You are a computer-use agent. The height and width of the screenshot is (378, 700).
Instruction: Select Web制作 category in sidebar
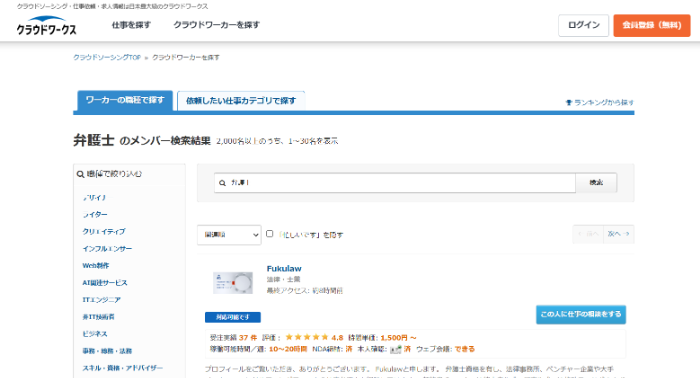coord(96,266)
